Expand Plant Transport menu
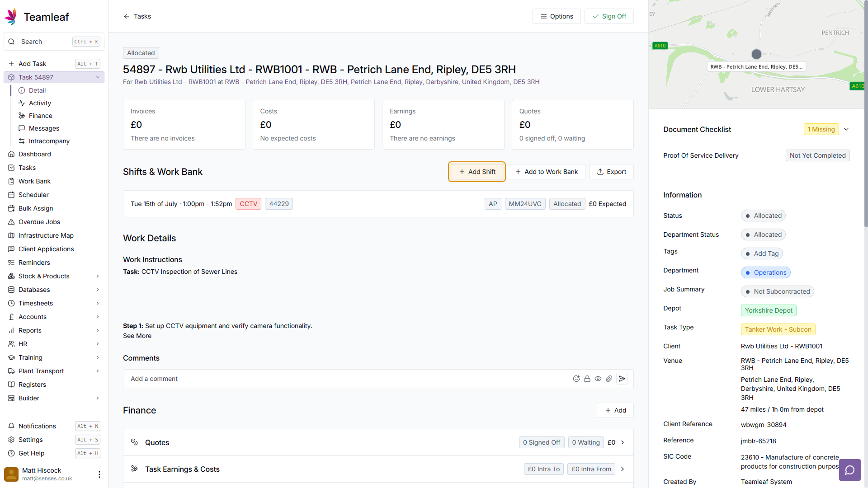Screen dimensions: 868x488 pyautogui.click(x=98, y=371)
